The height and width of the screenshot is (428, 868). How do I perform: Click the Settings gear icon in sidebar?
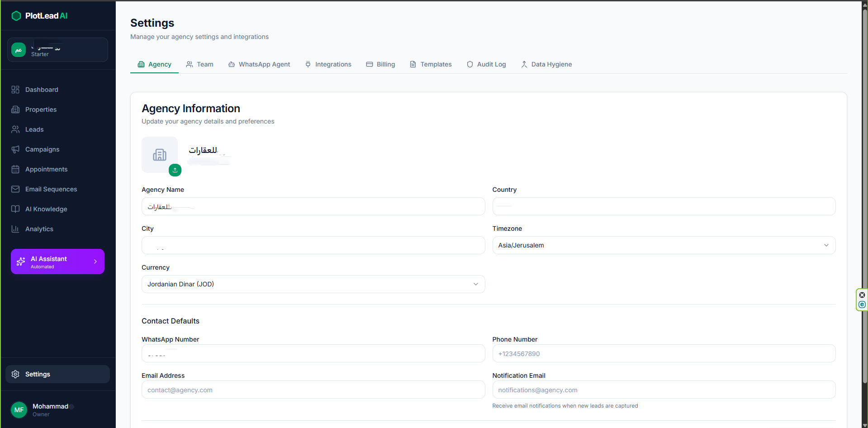click(x=15, y=374)
